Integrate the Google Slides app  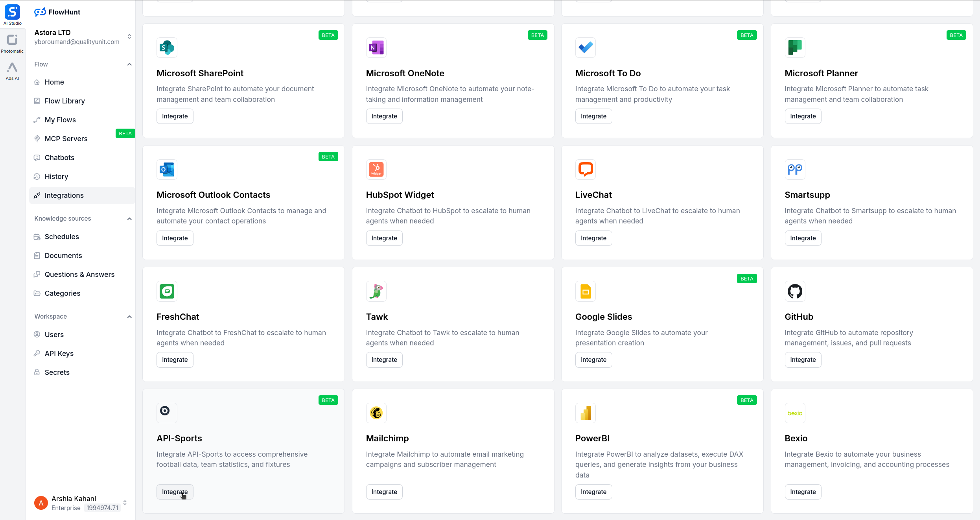593,360
